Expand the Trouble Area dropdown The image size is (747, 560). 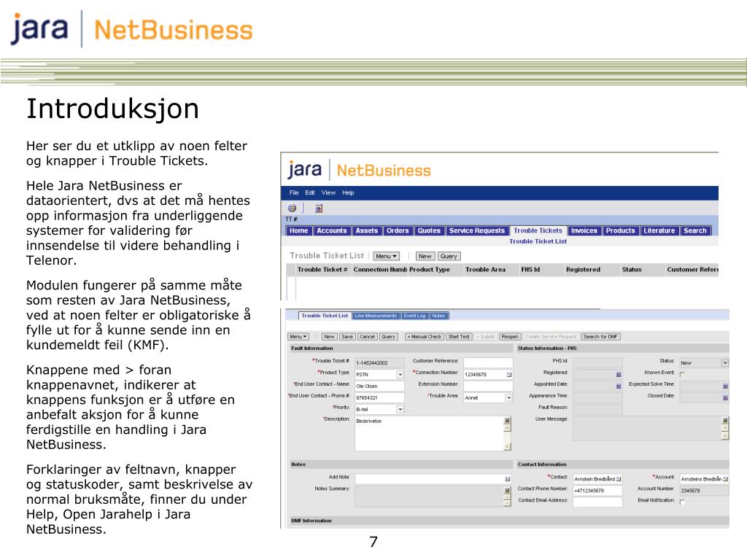click(508, 397)
